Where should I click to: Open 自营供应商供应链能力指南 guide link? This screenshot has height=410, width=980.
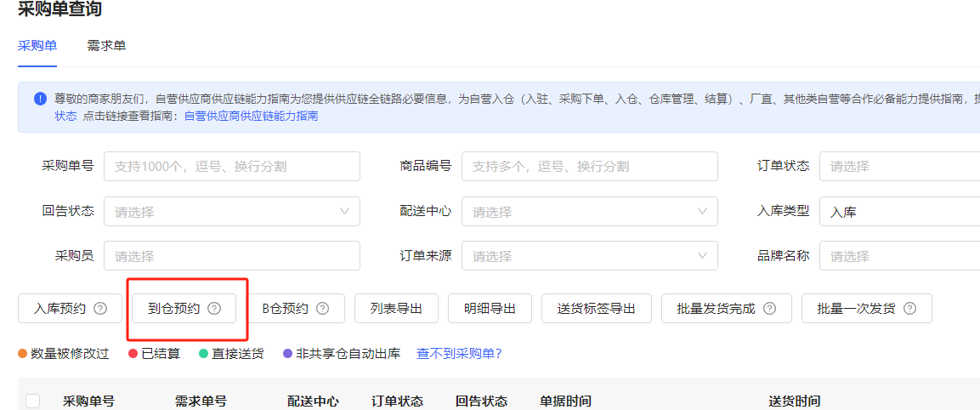(251, 116)
